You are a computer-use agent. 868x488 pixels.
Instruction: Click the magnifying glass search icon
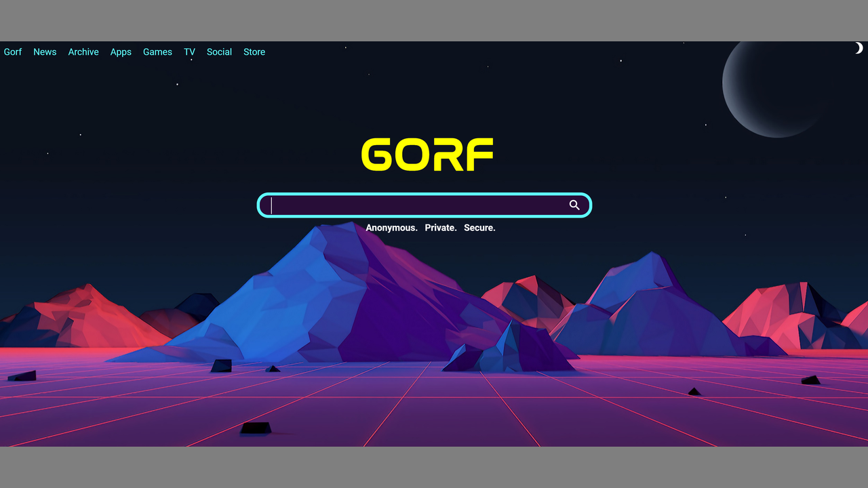pos(574,205)
